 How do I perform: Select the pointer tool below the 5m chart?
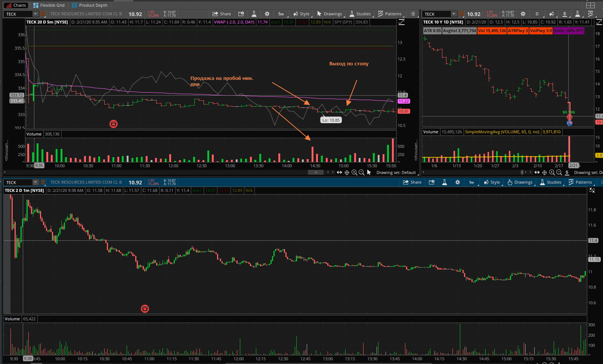point(369,172)
